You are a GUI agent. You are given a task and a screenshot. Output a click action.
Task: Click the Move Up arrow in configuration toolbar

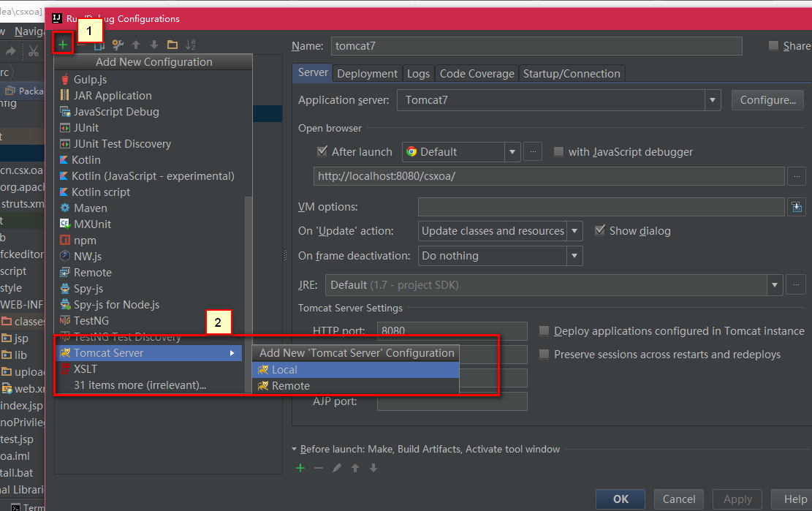pos(136,45)
